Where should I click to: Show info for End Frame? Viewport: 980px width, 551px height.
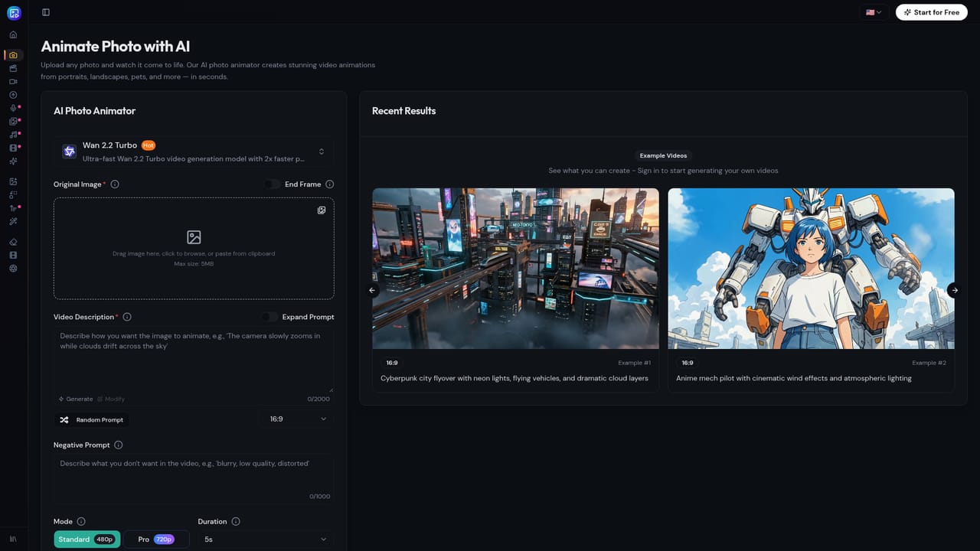point(330,184)
